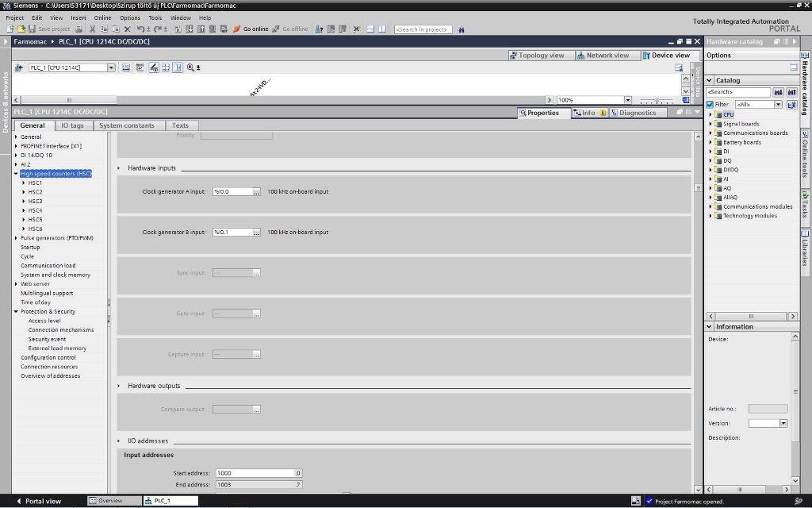Click the Accessible devices toolbar icon

(319, 29)
